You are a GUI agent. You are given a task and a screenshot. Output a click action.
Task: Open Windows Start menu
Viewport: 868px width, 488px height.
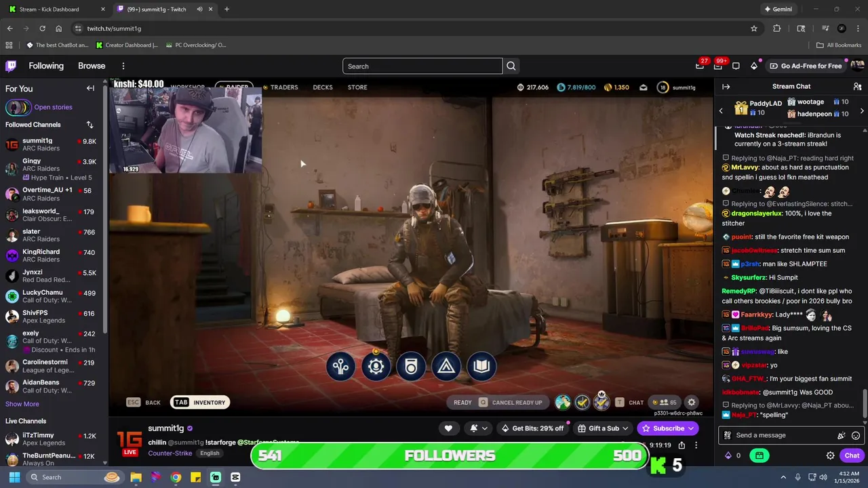click(x=14, y=477)
